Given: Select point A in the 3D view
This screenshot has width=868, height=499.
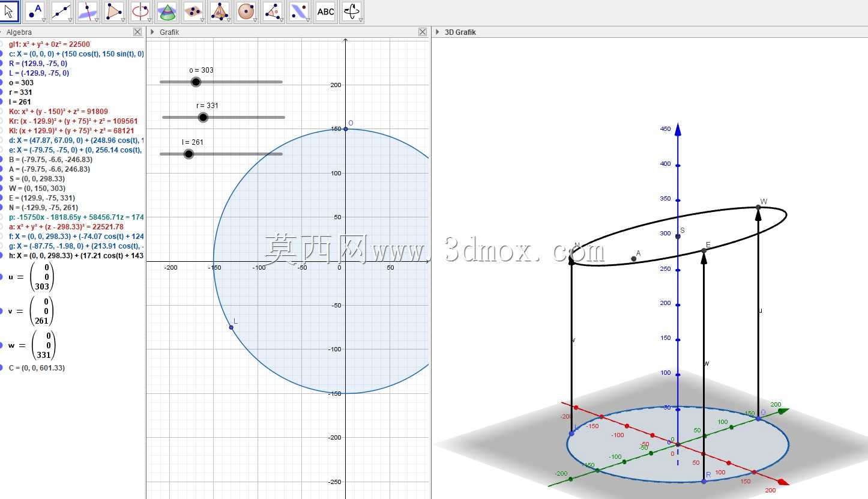Looking at the screenshot, I should click(634, 259).
